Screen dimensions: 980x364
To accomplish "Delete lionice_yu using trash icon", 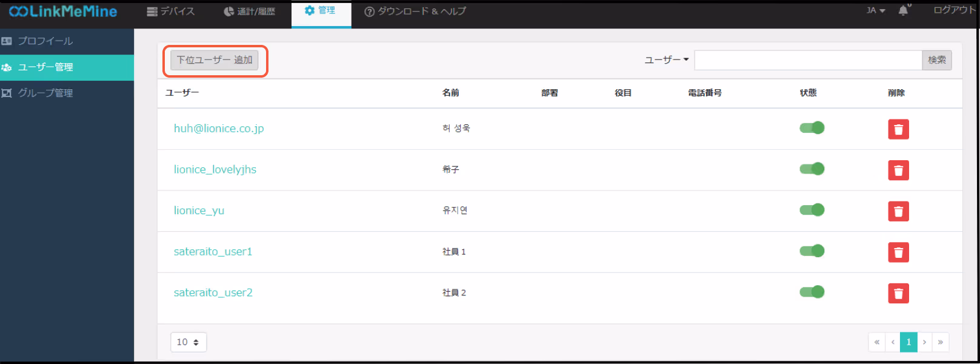I will (898, 211).
